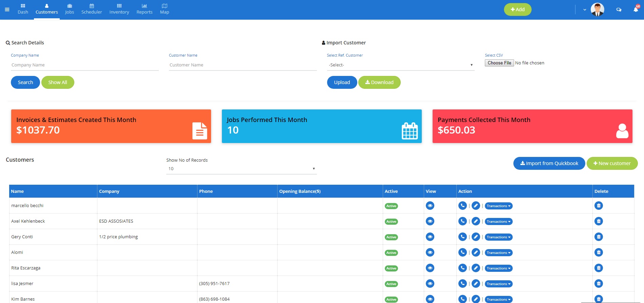
Task: Click the payments person icon
Action: [622, 131]
